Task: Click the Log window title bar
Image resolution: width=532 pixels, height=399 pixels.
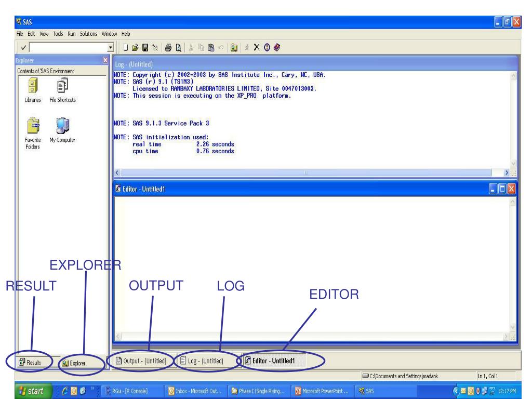Action: (315, 64)
